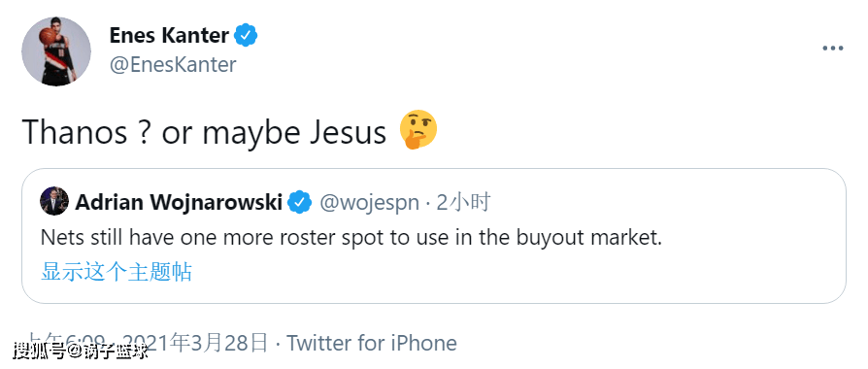Click the blue verified badge beside Enes Kanter
The height and width of the screenshot is (369, 868).
click(x=246, y=36)
